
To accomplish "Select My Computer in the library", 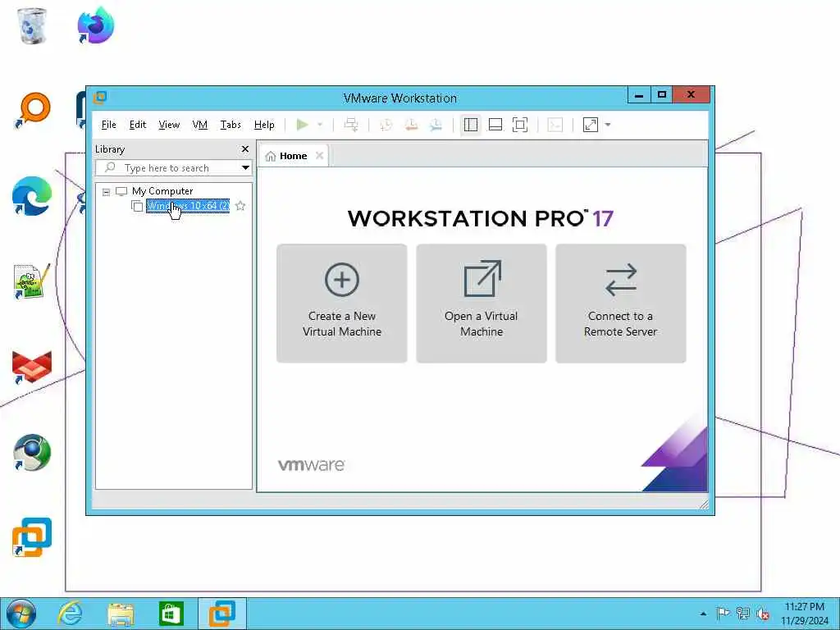I will (162, 191).
